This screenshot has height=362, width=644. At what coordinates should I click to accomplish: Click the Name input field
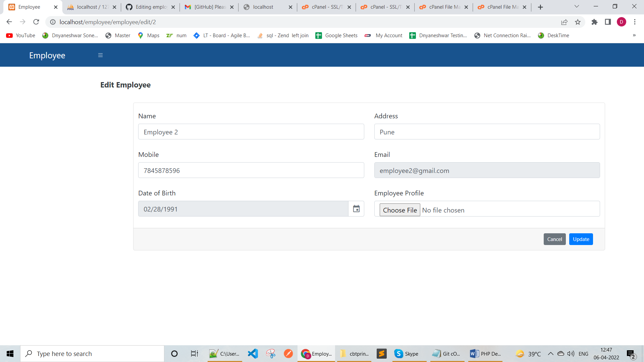click(x=251, y=132)
